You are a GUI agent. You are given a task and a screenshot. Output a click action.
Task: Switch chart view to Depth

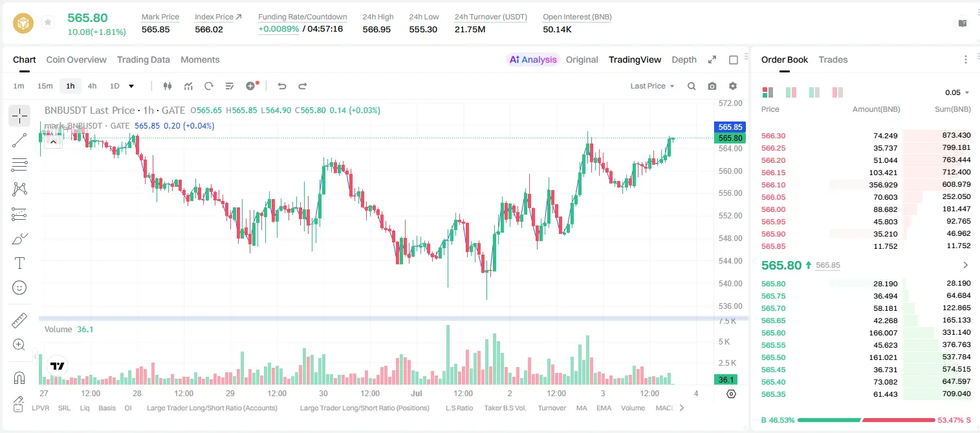[x=684, y=59]
